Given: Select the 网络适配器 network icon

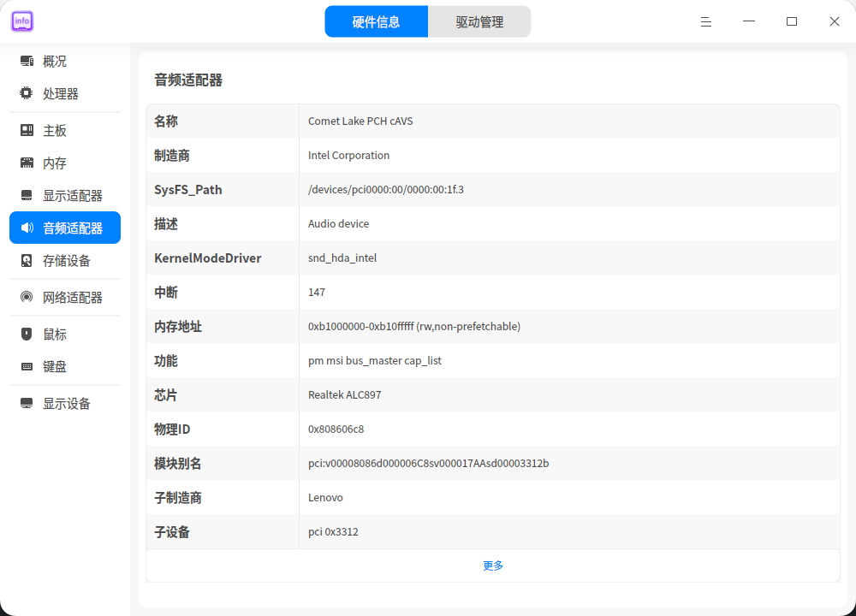Looking at the screenshot, I should pos(27,297).
